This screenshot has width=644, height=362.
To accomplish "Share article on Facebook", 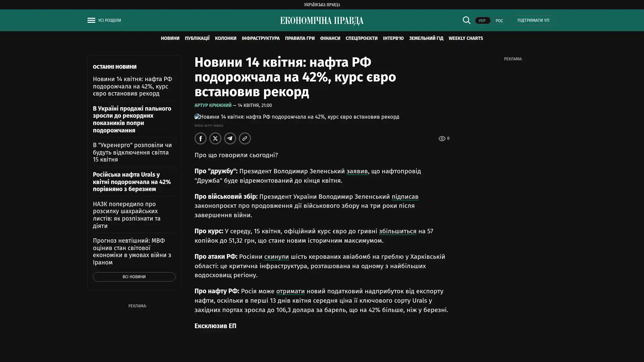I will [200, 138].
